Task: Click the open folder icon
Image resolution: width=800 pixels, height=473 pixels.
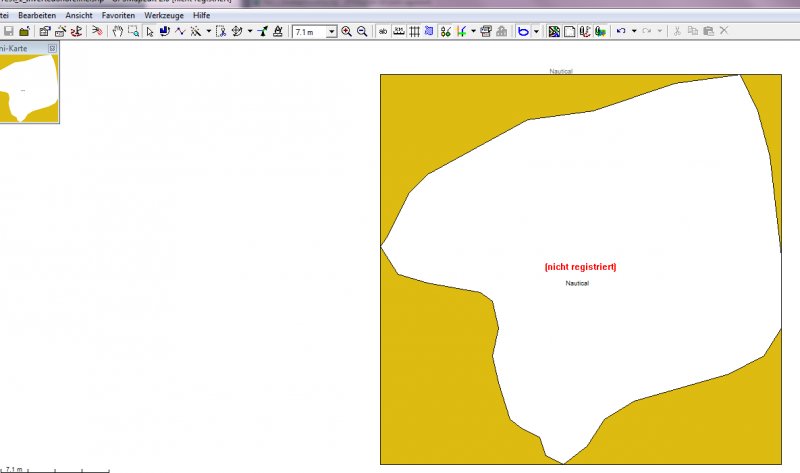Action: point(23,32)
